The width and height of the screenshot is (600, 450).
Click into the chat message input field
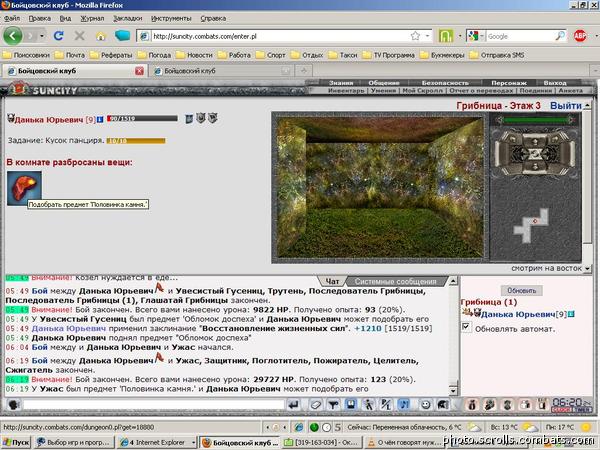click(x=153, y=404)
